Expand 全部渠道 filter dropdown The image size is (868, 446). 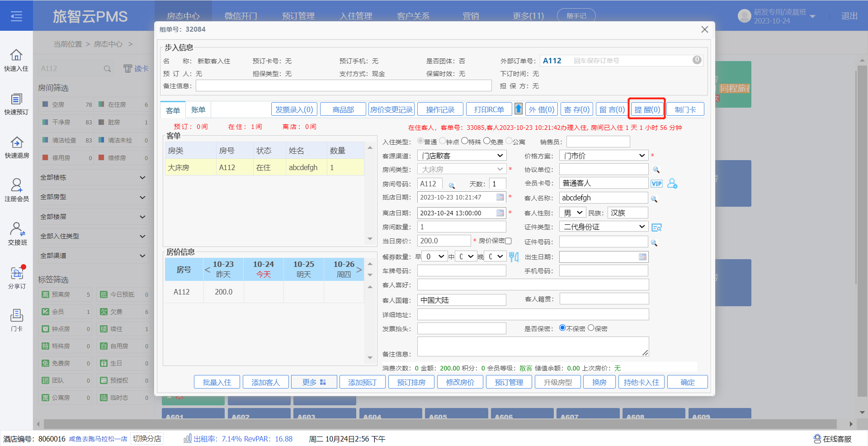coord(93,256)
